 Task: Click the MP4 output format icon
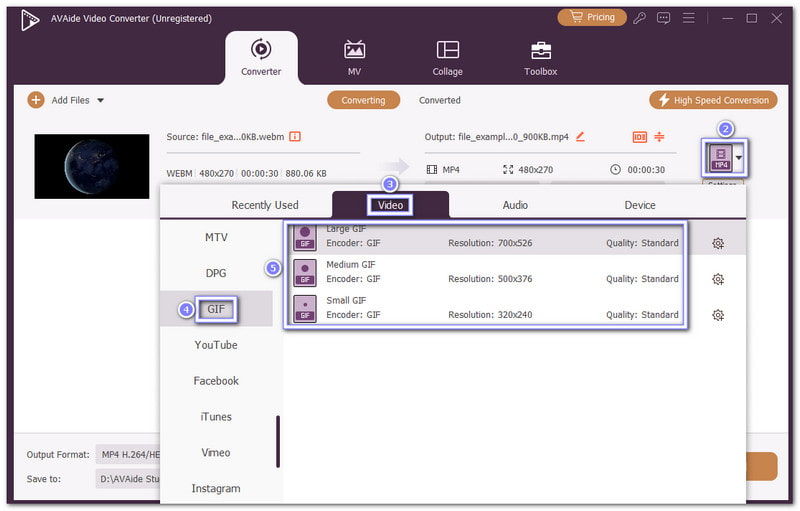point(720,158)
